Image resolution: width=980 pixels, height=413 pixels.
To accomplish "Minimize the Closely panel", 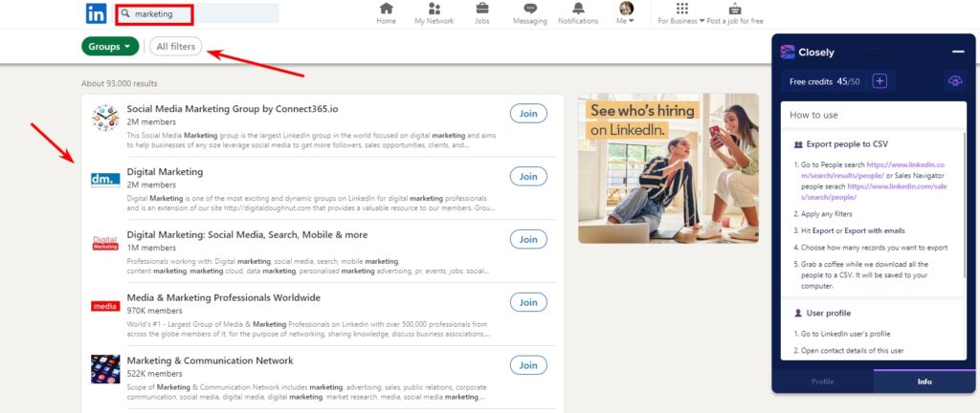I will (x=957, y=53).
